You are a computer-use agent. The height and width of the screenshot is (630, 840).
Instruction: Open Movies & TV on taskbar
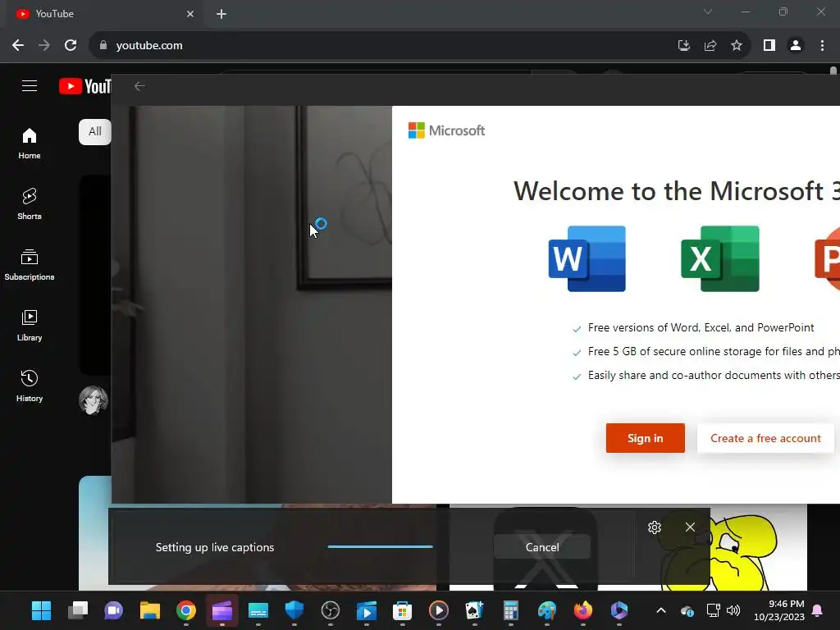coord(367,610)
